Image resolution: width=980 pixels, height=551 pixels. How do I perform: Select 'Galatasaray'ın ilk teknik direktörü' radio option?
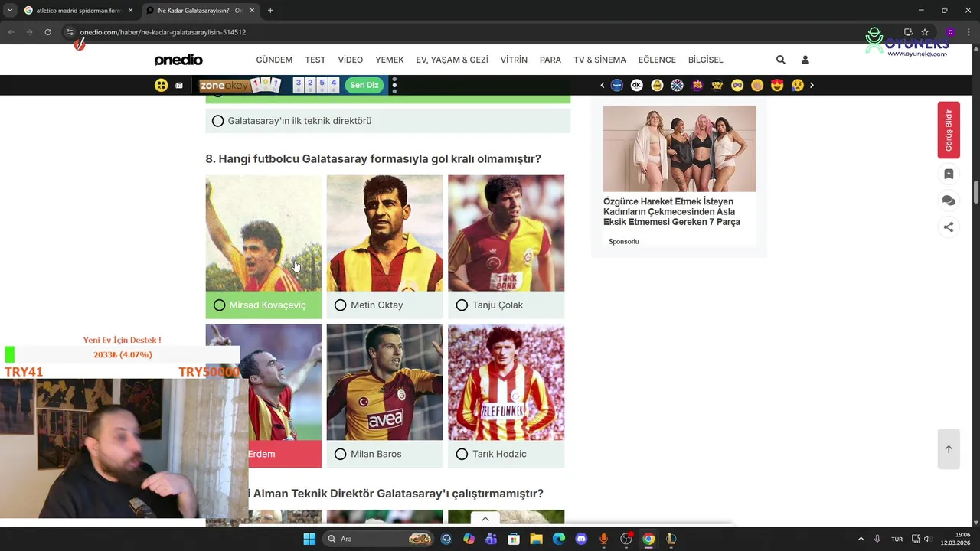(x=218, y=121)
